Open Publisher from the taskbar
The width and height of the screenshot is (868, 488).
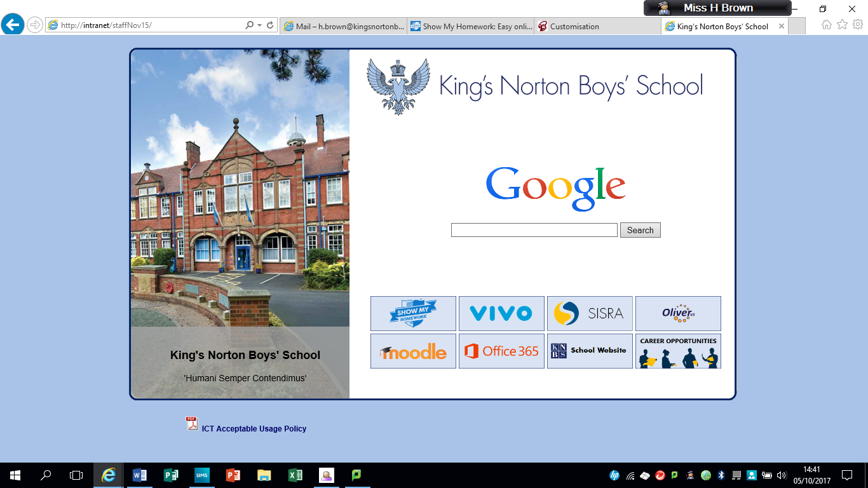pos(171,475)
